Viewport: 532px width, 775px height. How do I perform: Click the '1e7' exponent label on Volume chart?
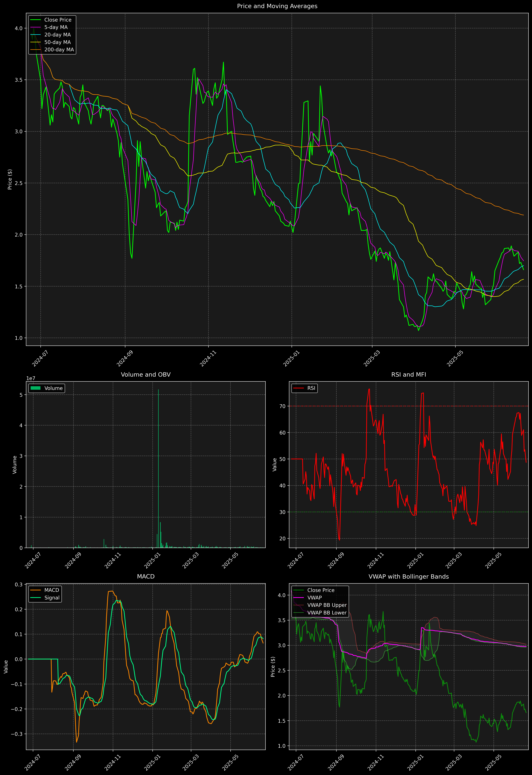point(31,379)
